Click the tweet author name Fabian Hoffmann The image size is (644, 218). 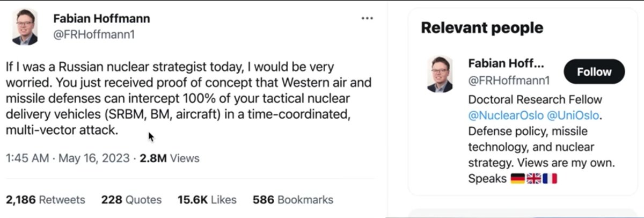(101, 18)
